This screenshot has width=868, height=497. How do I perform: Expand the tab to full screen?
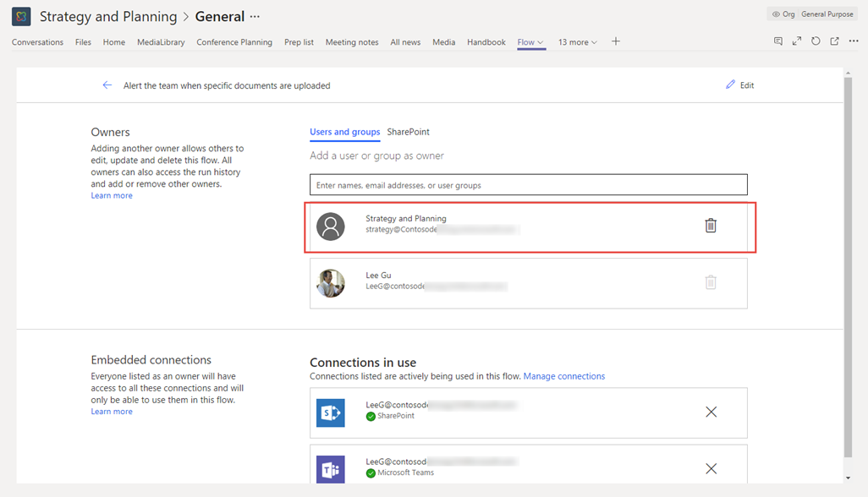point(797,41)
